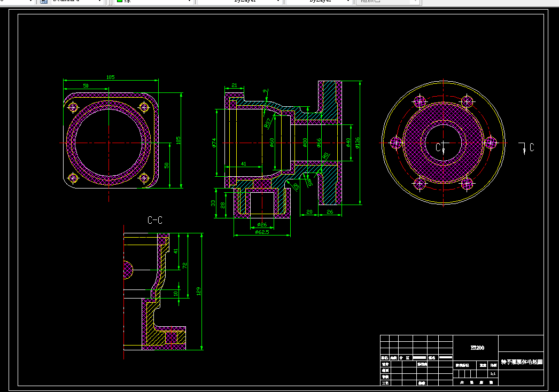Select the HT200 material text in title block
The image size is (559, 392).
click(477, 348)
